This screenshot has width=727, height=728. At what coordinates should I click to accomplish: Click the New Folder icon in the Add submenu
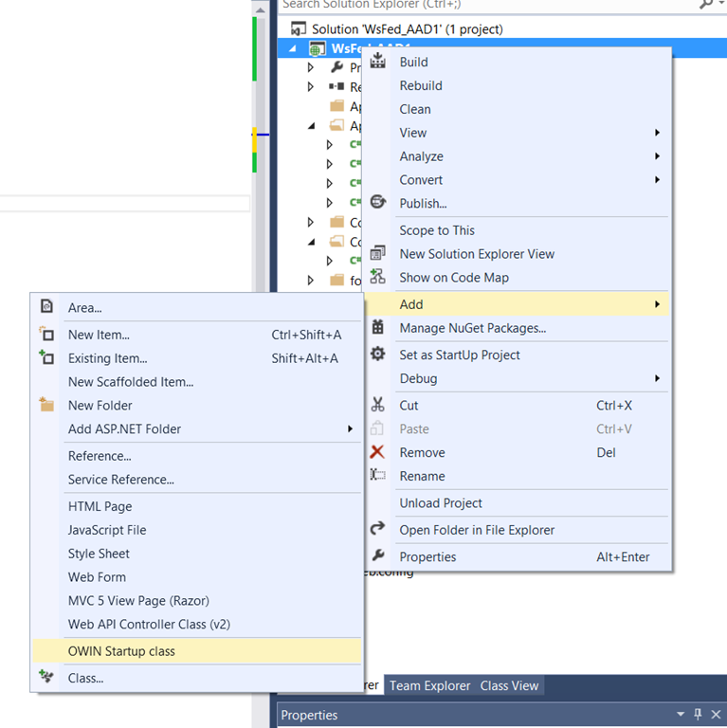point(46,404)
